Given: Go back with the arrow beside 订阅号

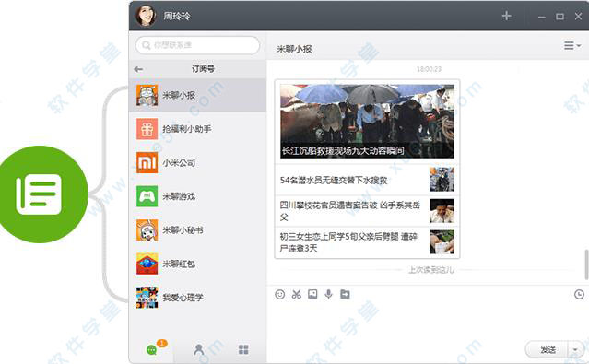Looking at the screenshot, I should 138,69.
